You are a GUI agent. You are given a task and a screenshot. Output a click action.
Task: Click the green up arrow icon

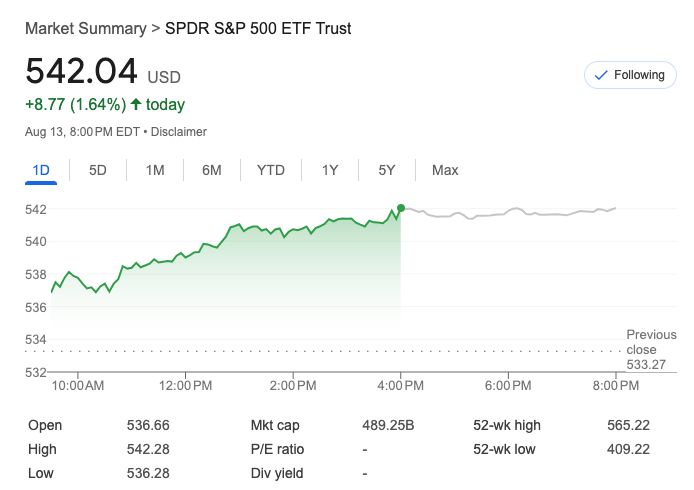[136, 104]
